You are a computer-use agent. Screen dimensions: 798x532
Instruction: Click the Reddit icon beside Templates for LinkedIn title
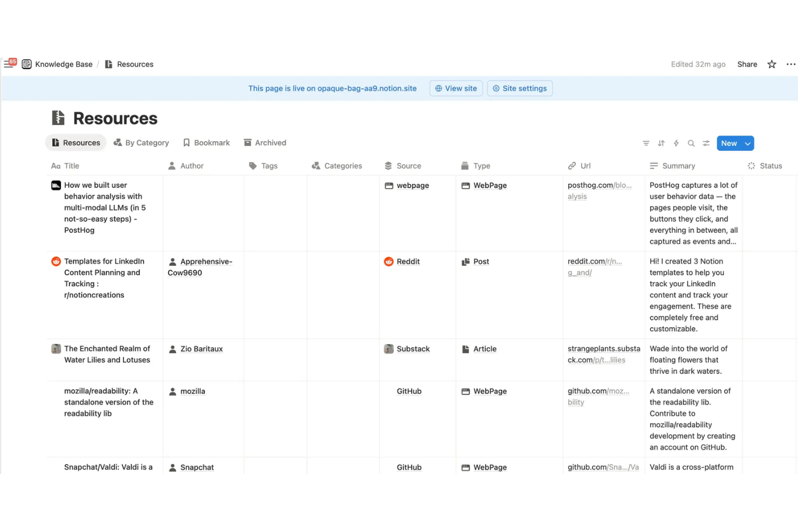(x=56, y=261)
